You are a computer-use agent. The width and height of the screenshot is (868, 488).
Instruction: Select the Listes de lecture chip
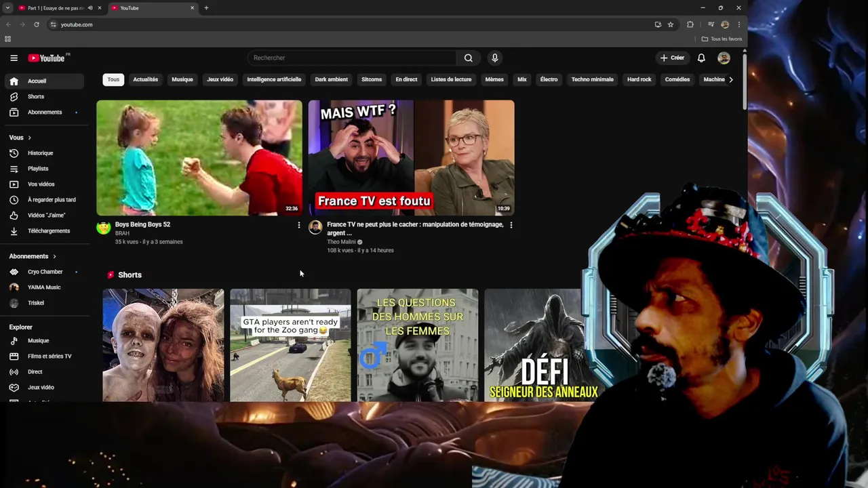click(451, 80)
